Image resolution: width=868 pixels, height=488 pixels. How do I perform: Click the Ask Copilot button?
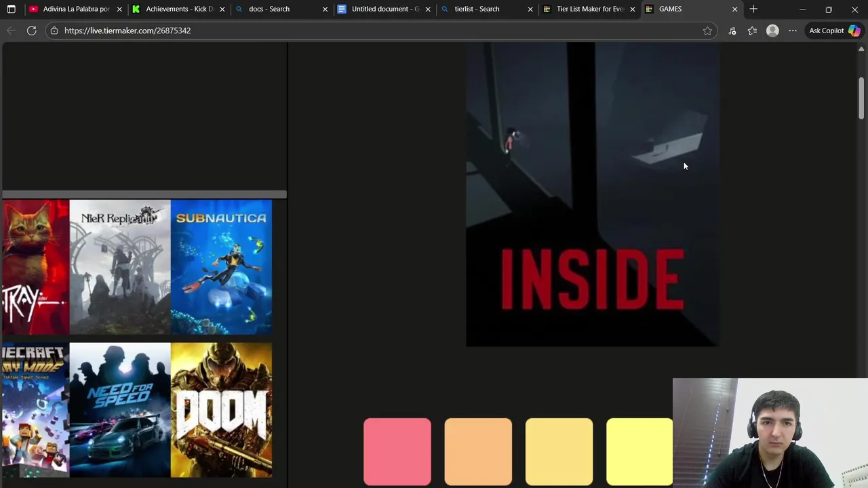tap(834, 30)
